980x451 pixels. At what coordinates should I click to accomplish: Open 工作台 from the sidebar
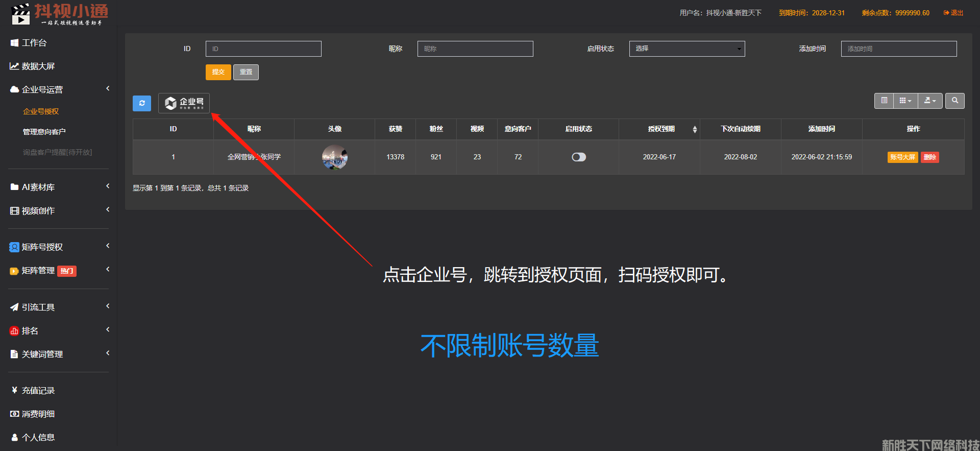34,43
